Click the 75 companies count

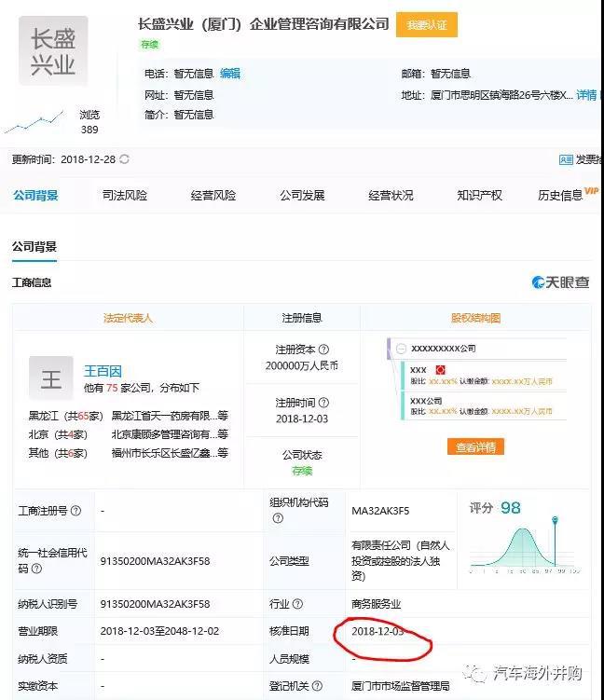[112, 388]
